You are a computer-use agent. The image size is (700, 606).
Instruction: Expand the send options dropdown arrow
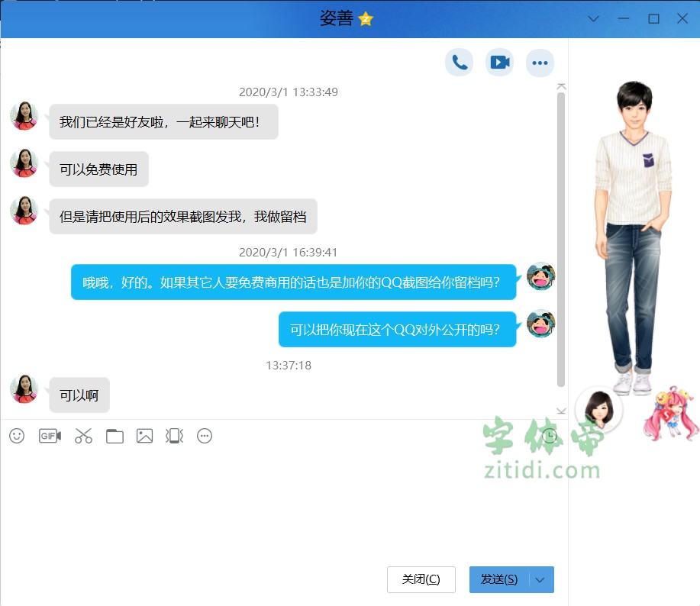[540, 580]
